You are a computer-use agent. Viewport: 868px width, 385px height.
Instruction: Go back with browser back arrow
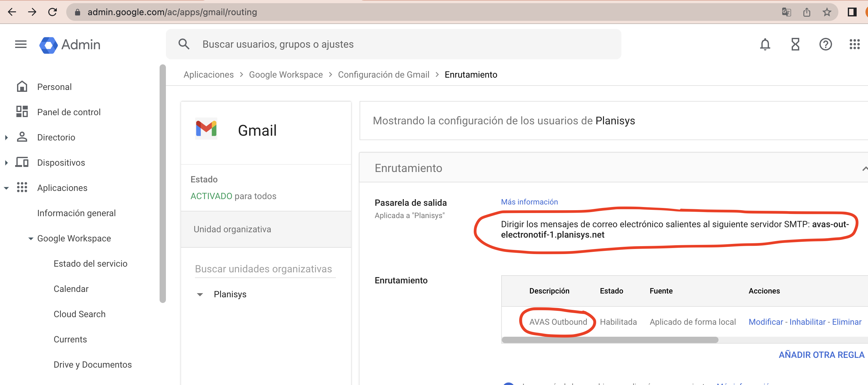[12, 12]
